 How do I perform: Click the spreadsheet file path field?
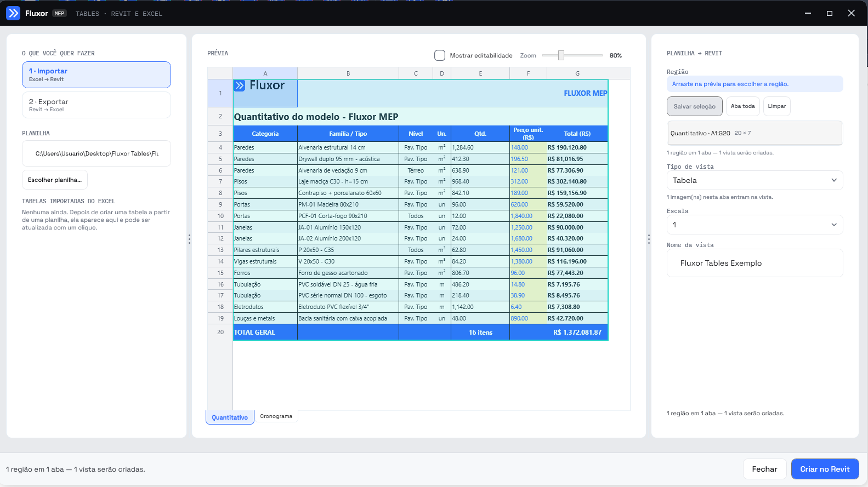click(x=97, y=153)
